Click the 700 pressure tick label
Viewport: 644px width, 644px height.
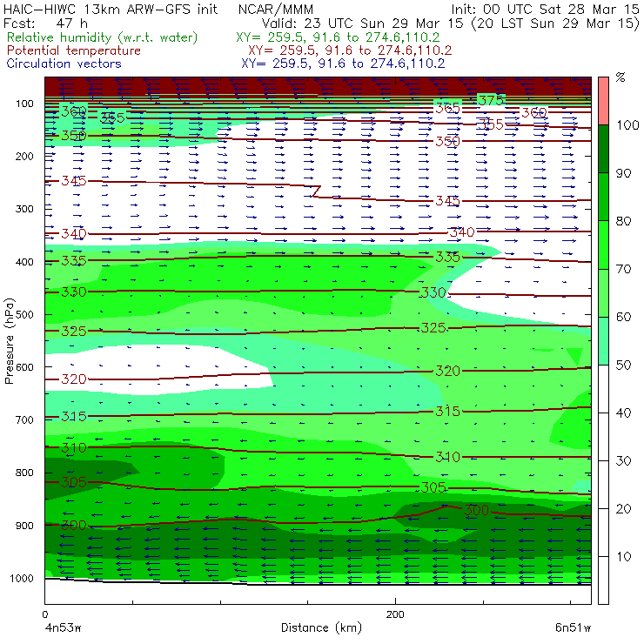[x=24, y=419]
